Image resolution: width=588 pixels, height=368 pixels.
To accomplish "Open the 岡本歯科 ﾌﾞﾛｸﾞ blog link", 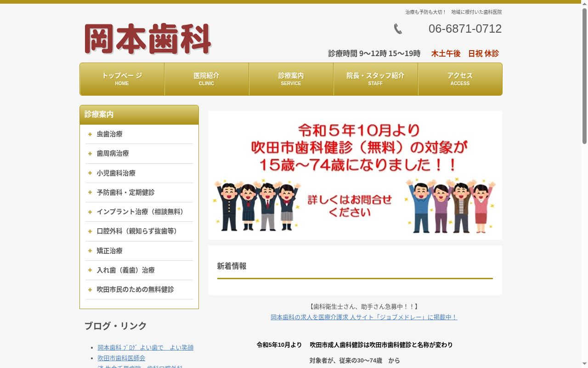I will pyautogui.click(x=145, y=347).
